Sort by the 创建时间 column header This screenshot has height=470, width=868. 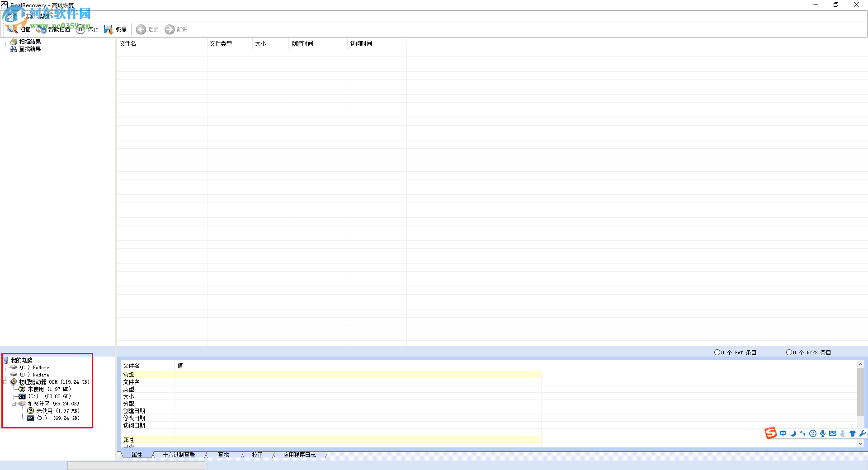coord(318,43)
